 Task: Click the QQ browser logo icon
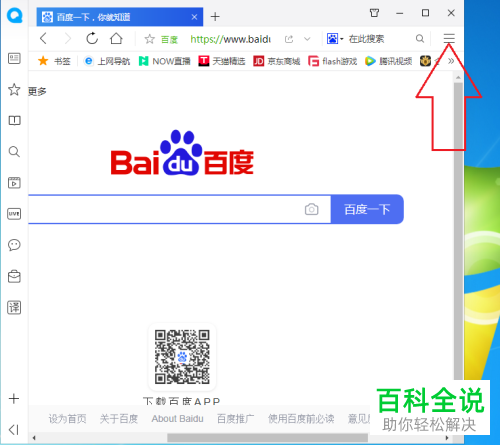pyautogui.click(x=14, y=15)
